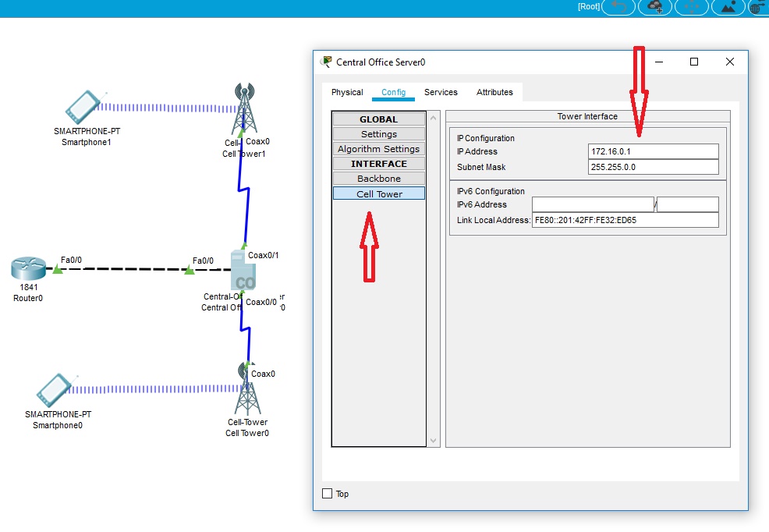Open the Services tab
769x532 pixels.
441,92
